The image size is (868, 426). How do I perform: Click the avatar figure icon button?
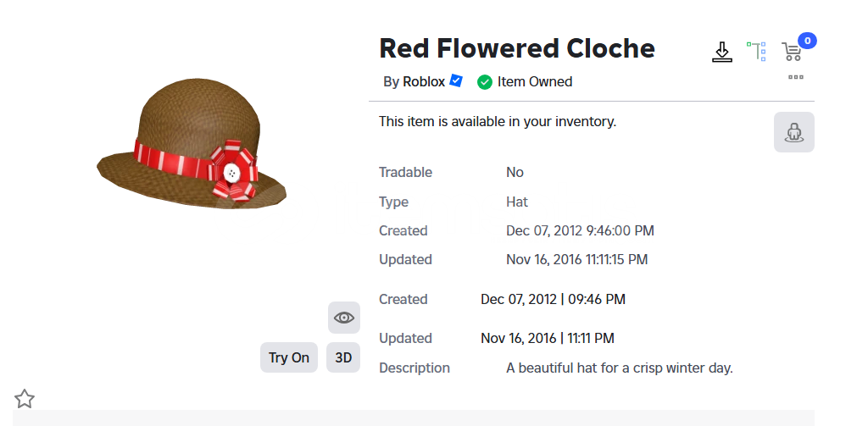(793, 132)
